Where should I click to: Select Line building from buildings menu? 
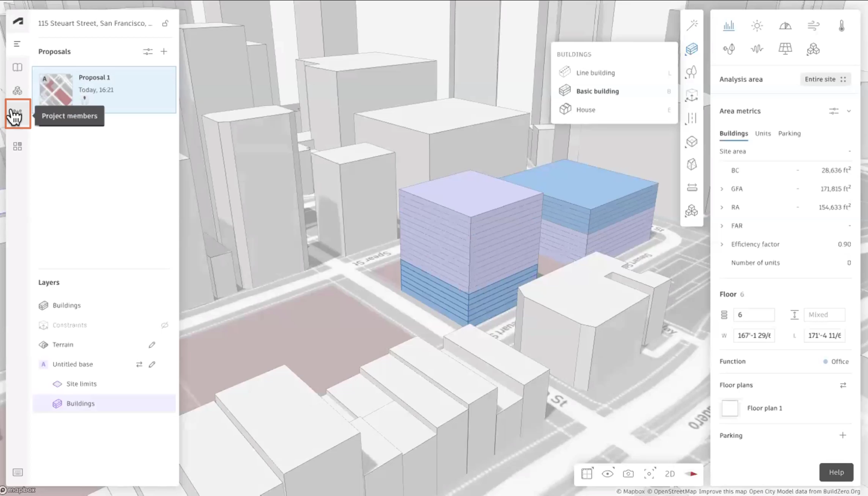pyautogui.click(x=596, y=73)
